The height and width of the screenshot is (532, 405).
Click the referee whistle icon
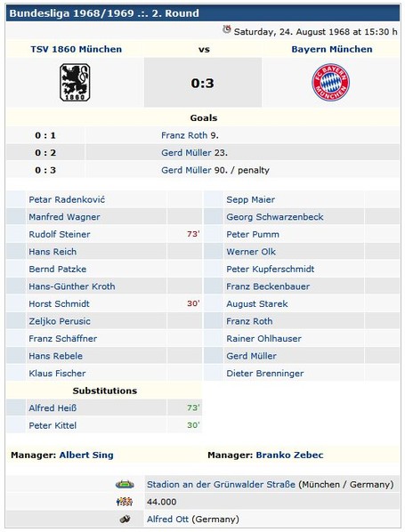coord(125,520)
